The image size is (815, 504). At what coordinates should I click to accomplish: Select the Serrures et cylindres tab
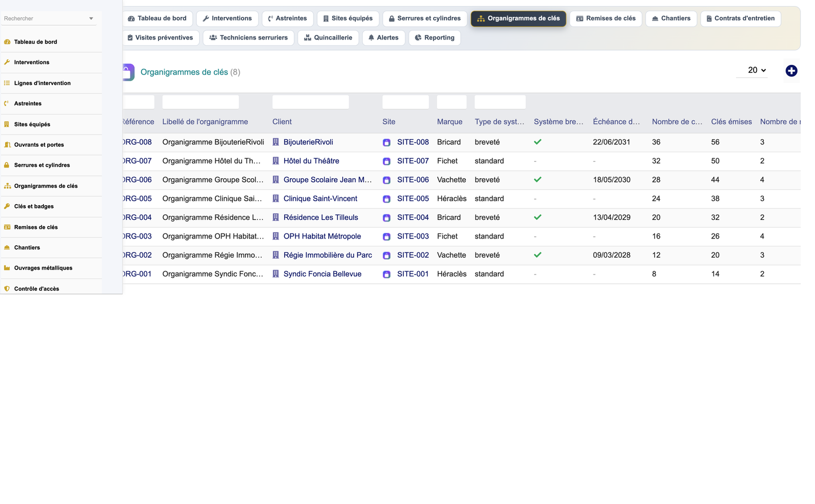[425, 19]
